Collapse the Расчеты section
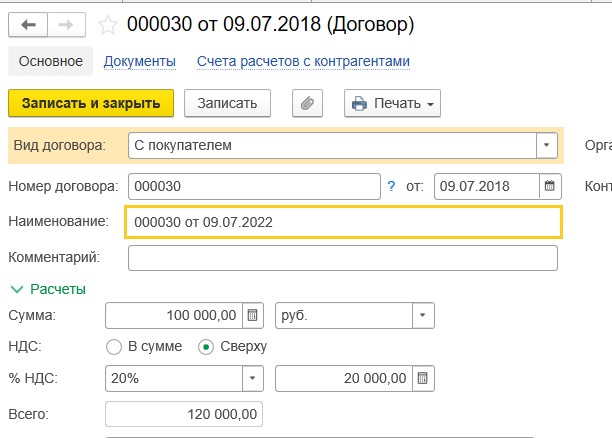This screenshot has width=612, height=438. [x=16, y=289]
